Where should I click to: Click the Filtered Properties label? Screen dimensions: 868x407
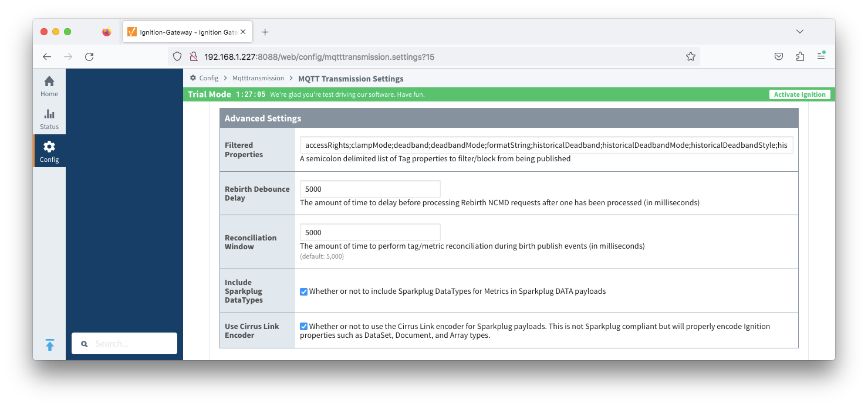244,150
